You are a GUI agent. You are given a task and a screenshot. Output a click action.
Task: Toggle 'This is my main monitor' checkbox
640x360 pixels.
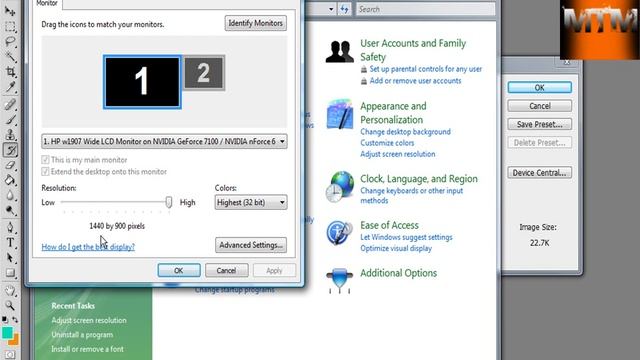tap(45, 160)
